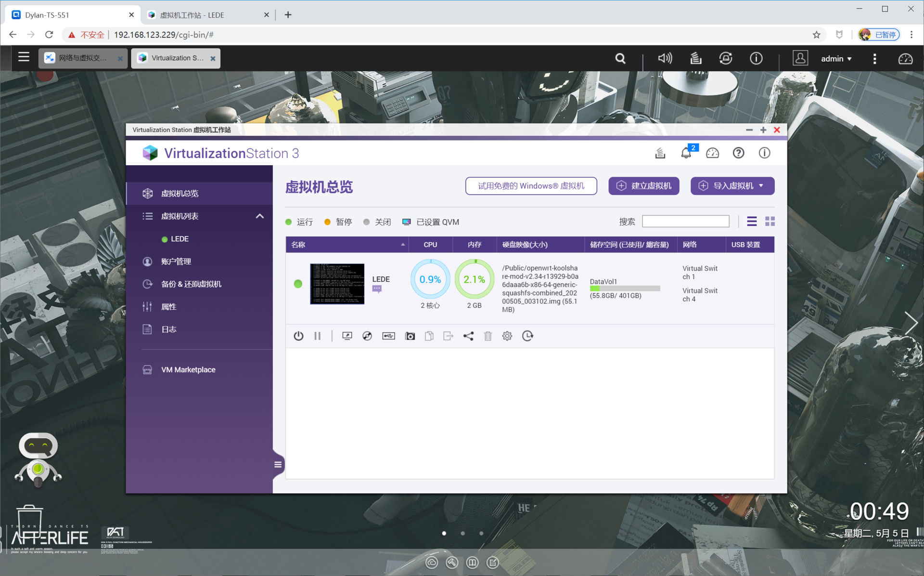
Task: Click the share VM icon
Action: (468, 336)
